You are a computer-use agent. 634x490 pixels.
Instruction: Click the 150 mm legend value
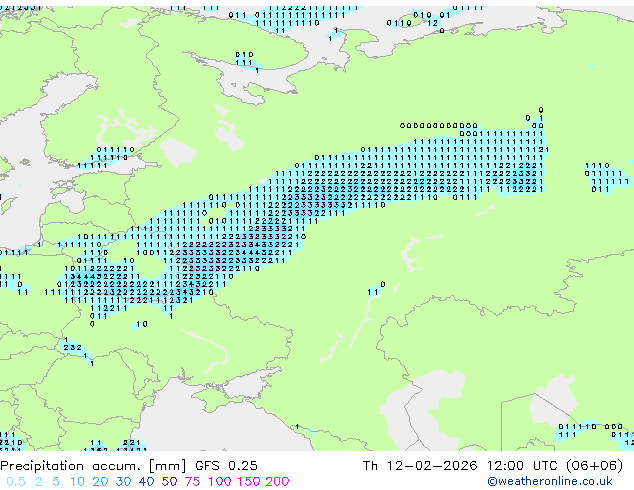click(x=249, y=482)
